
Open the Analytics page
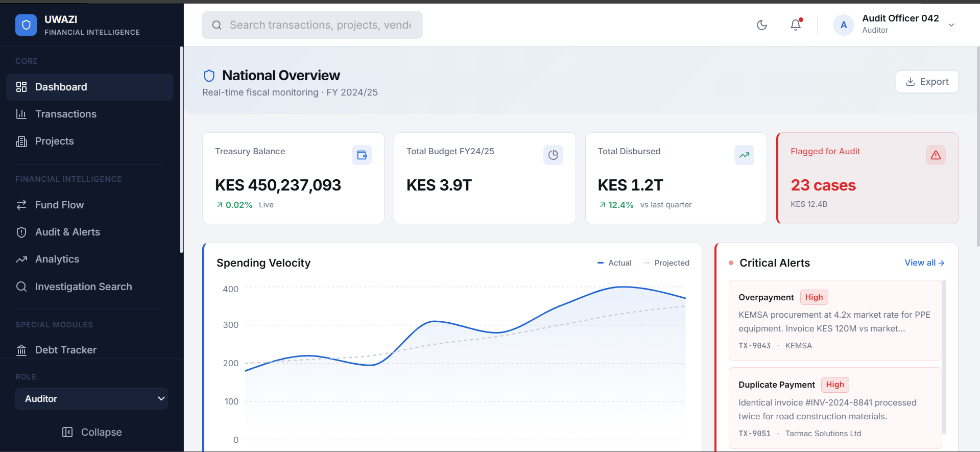(x=90, y=259)
